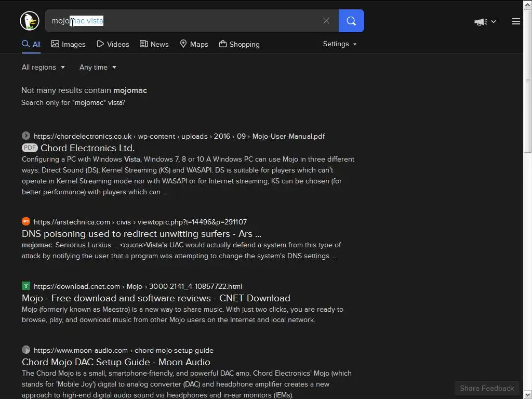Open the DNS poisoning Ars result title
Screen dimensions: 532x399
pyautogui.click(x=141, y=234)
